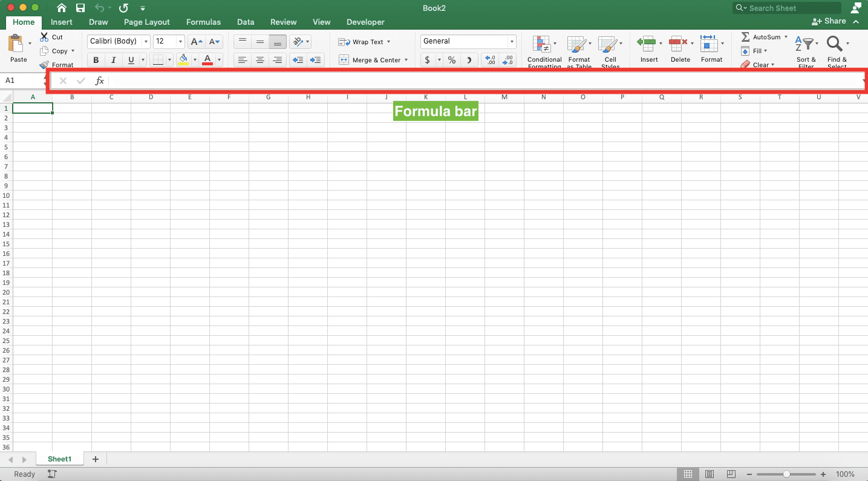Click the Paste clipboard icon
Screen dimensions: 868x481
(16, 44)
